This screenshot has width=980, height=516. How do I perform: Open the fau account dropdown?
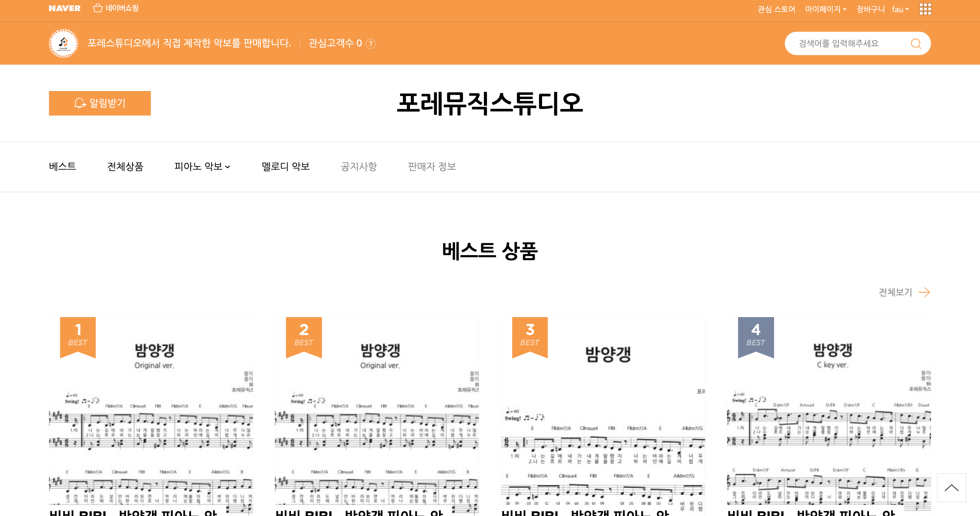[x=900, y=9]
